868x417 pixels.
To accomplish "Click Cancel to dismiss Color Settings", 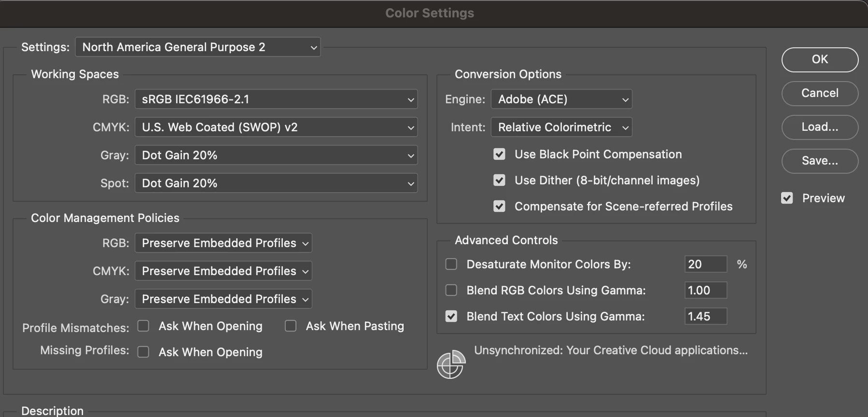I will pyautogui.click(x=820, y=93).
